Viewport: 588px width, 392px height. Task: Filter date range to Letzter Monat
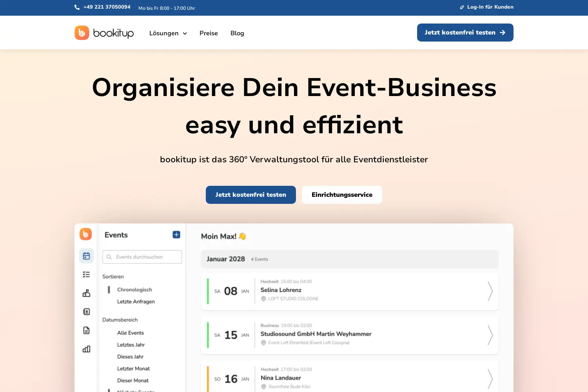pyautogui.click(x=133, y=368)
